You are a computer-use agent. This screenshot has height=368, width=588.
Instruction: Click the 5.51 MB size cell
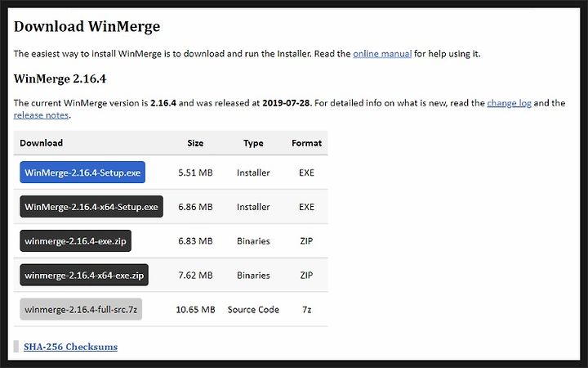point(195,173)
